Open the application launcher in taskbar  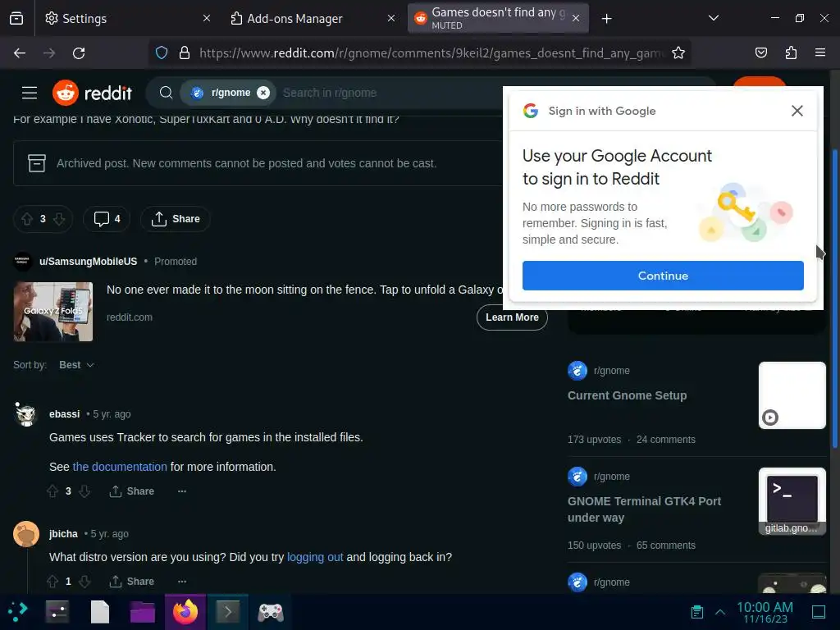[x=18, y=612]
